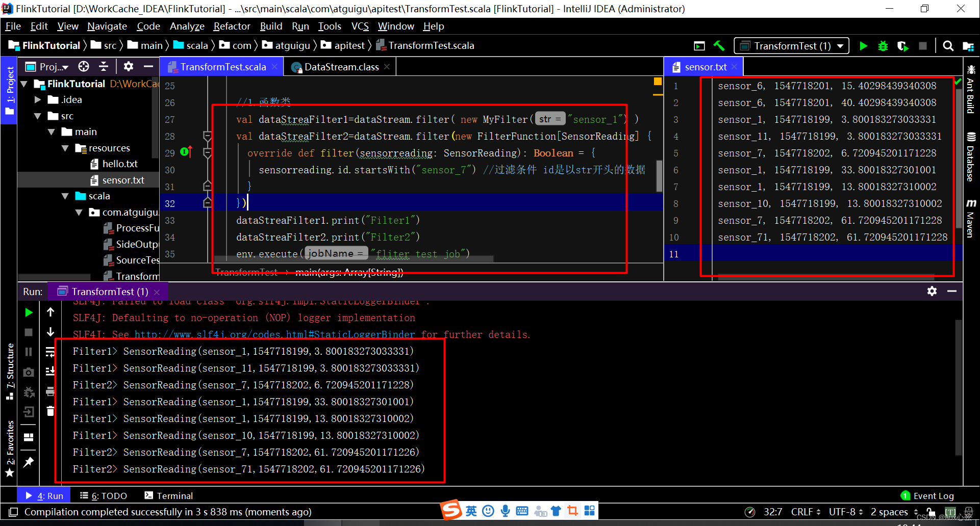Rerun the program from Run panel play icon
The width and height of the screenshot is (980, 526).
[x=29, y=312]
